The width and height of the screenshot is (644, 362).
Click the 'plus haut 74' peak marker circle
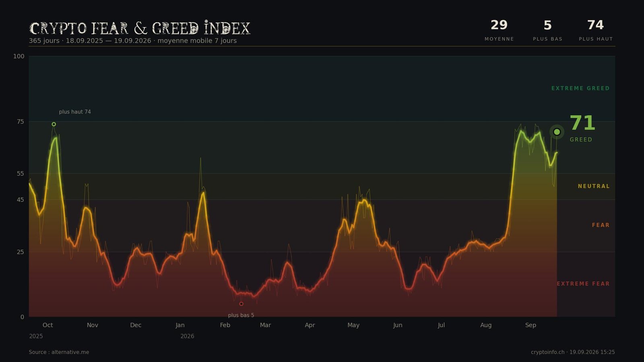[x=54, y=124]
